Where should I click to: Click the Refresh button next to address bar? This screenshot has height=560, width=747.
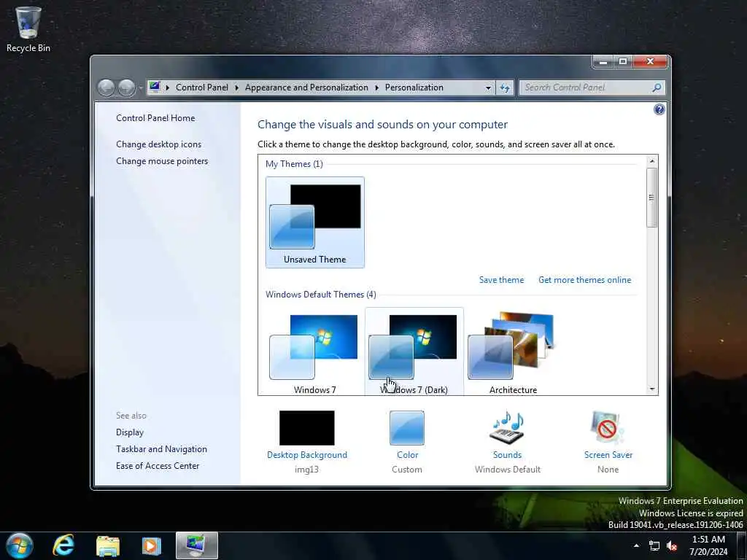tap(505, 88)
